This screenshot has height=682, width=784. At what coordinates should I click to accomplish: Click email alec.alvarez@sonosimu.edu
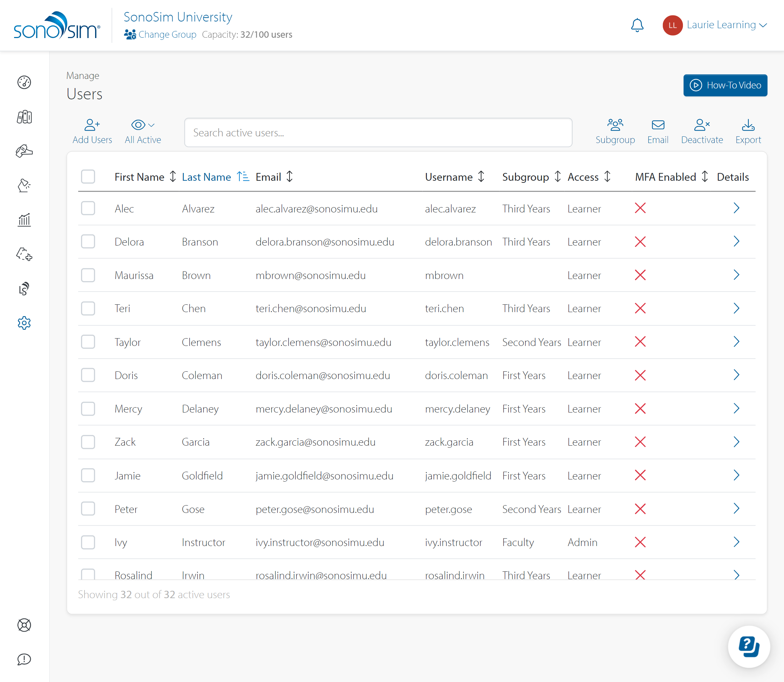317,209
